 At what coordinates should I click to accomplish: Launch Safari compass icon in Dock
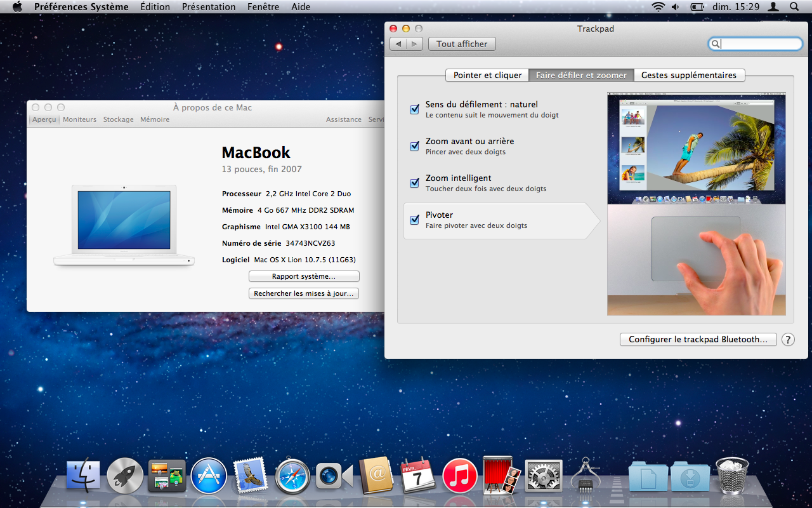pos(292,476)
